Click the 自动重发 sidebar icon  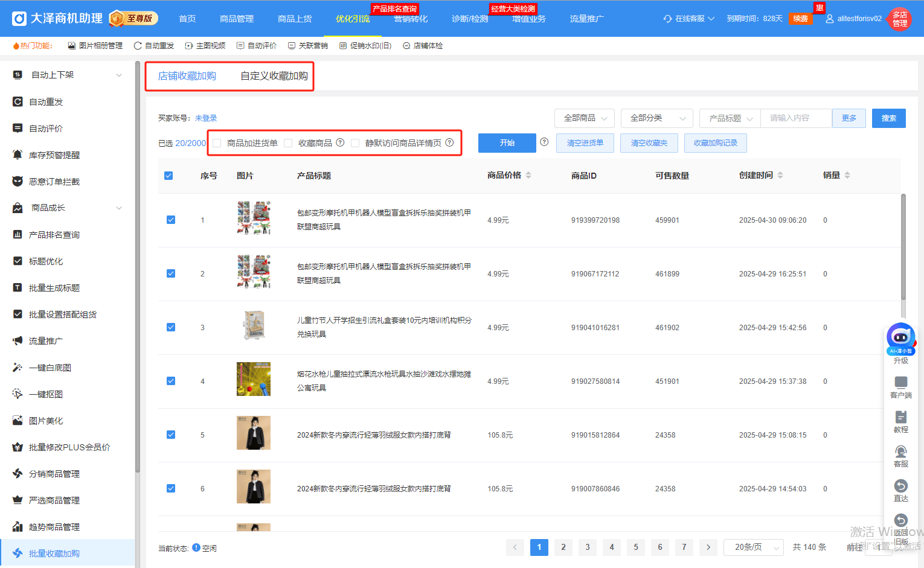[18, 102]
